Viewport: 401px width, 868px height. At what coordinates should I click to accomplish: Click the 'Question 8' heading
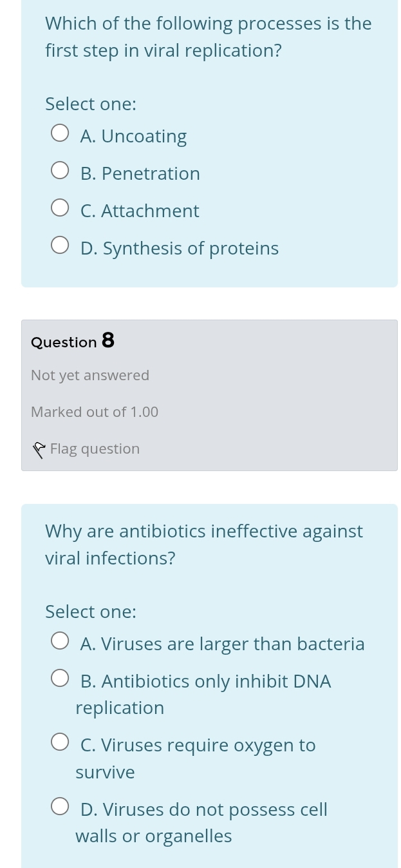click(x=73, y=341)
